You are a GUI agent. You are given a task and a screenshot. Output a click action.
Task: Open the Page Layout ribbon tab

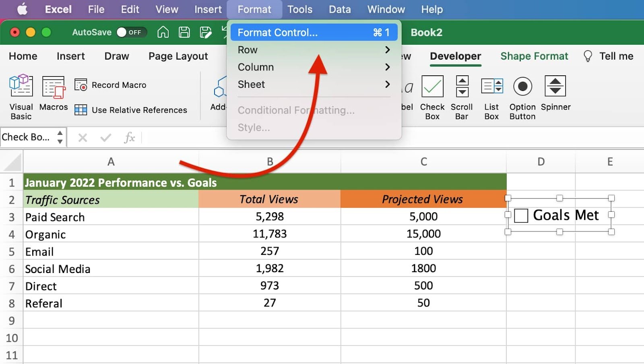point(178,56)
